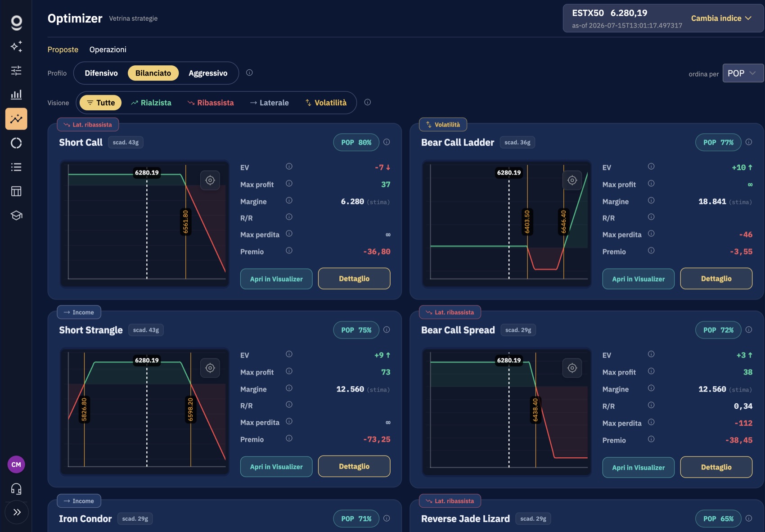Click info icon beside Bear Call Ladder POP 77%
Viewport: 765px width, 532px height.
point(749,142)
